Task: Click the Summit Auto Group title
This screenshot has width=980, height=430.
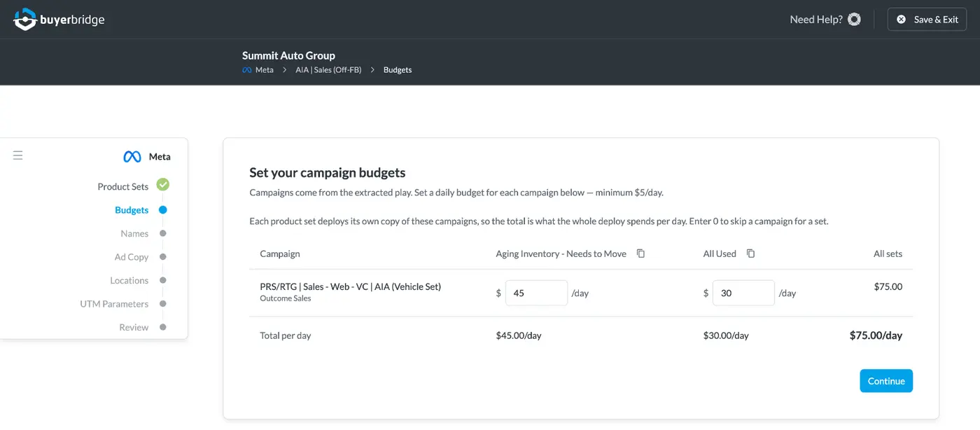Action: click(288, 55)
